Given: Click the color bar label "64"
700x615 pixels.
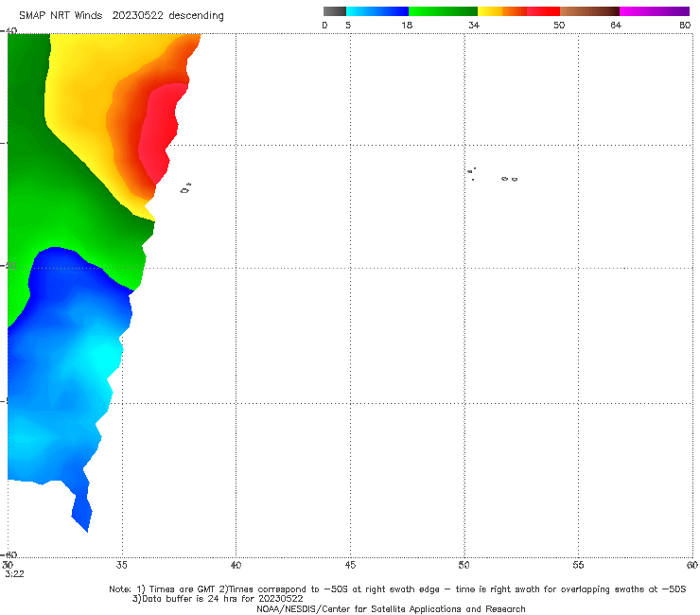Looking at the screenshot, I should 616,25.
